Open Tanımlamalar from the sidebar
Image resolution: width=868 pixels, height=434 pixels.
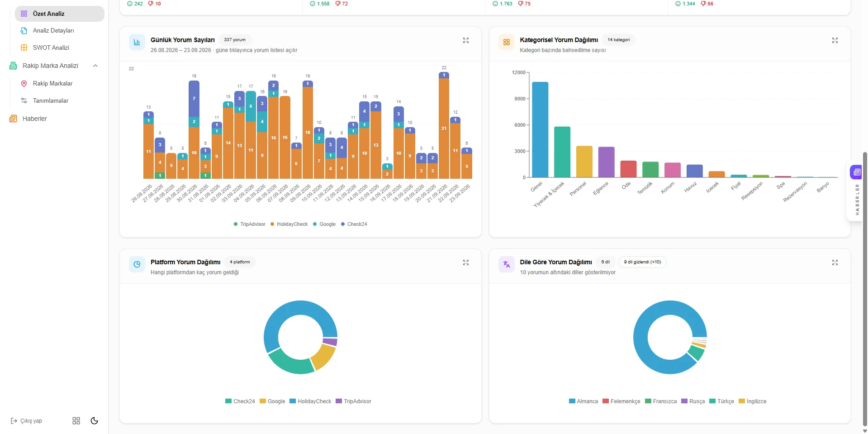coord(51,101)
